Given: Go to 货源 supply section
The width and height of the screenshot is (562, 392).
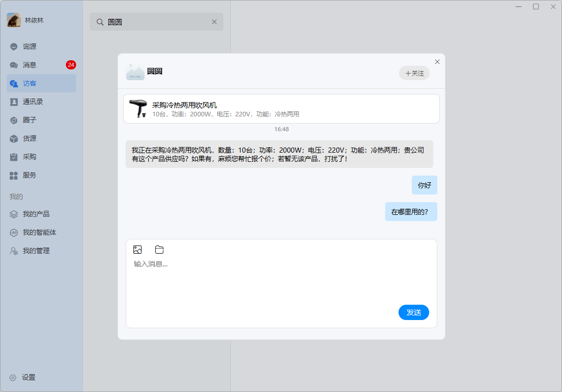Looking at the screenshot, I should 41,138.
